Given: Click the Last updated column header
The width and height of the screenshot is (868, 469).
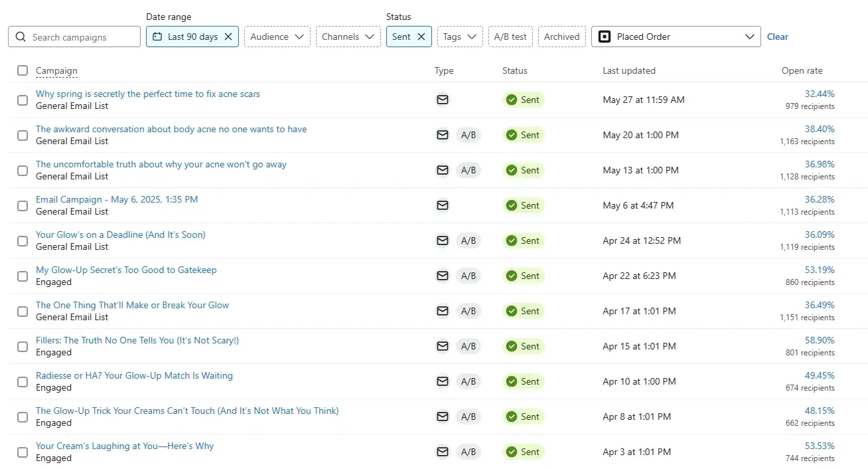Looking at the screenshot, I should click(x=629, y=70).
